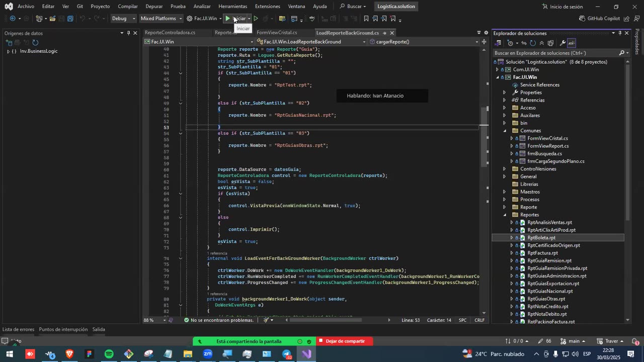
Task: Open the Archivo menu
Action: tap(26, 7)
